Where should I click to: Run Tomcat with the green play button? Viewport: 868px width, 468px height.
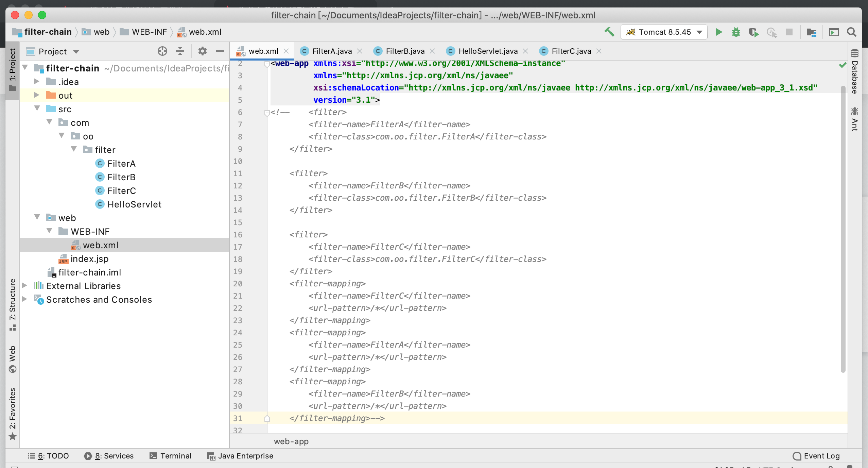tap(718, 32)
